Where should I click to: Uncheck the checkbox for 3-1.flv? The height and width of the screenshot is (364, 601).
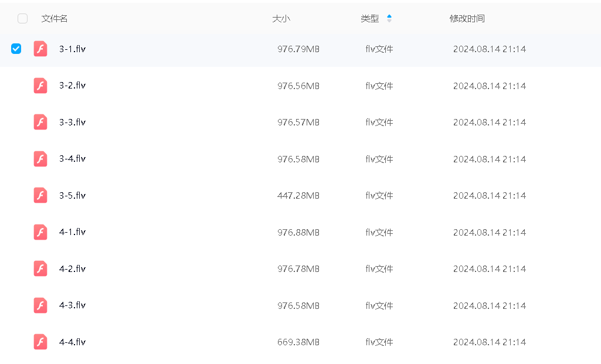coord(16,49)
